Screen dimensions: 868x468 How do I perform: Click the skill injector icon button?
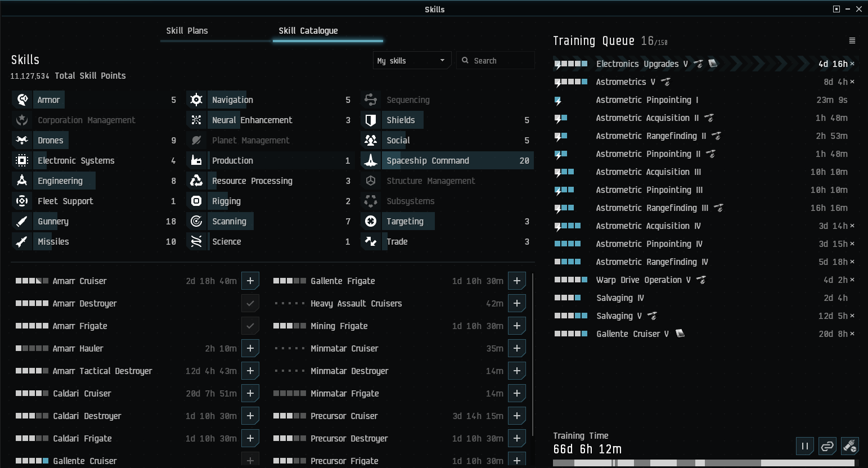[x=849, y=446]
